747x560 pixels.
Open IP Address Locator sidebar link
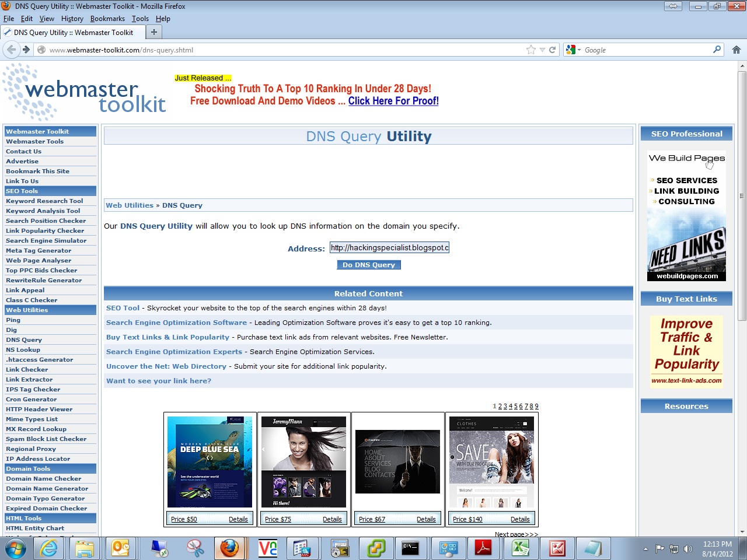click(x=38, y=459)
